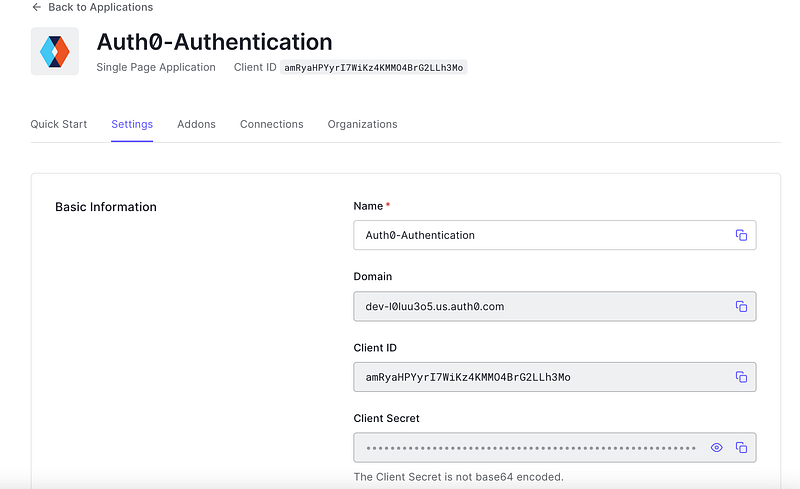Open the Quick Start tab

pyautogui.click(x=59, y=124)
